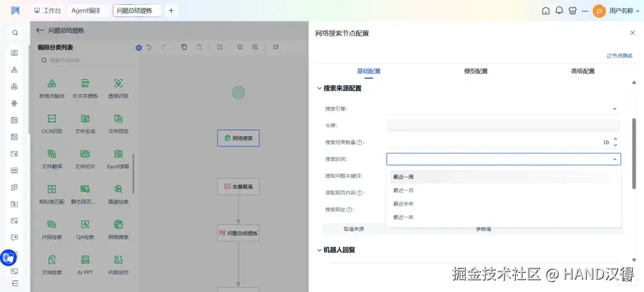Pick the 相似度匹配 node icon
Viewport: 644px width, 292px height.
tap(52, 189)
